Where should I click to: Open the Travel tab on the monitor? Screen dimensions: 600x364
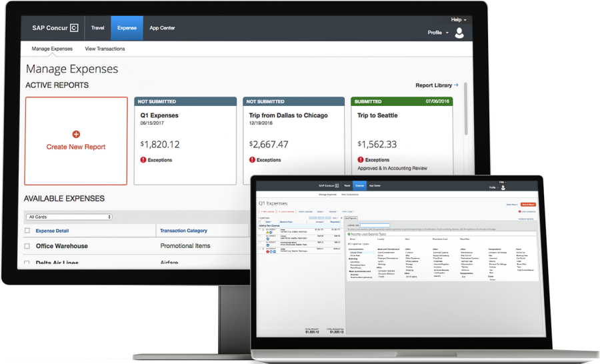[97, 28]
